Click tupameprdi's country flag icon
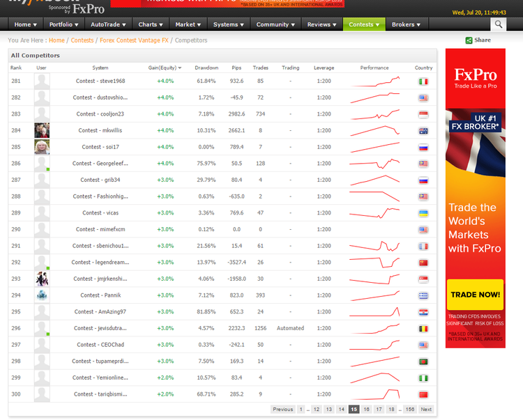This screenshot has height=420, width=523. 423,361
